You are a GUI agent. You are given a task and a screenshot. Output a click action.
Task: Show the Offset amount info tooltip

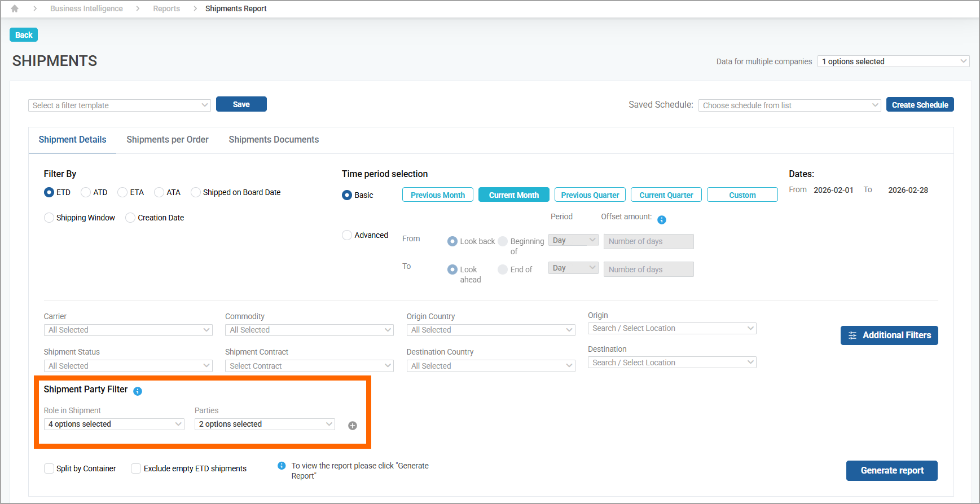(x=662, y=220)
